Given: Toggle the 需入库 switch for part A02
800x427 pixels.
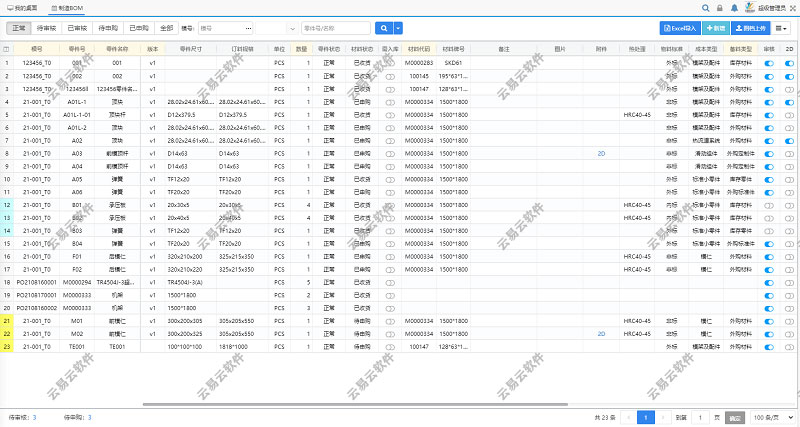Looking at the screenshot, I should (390, 140).
